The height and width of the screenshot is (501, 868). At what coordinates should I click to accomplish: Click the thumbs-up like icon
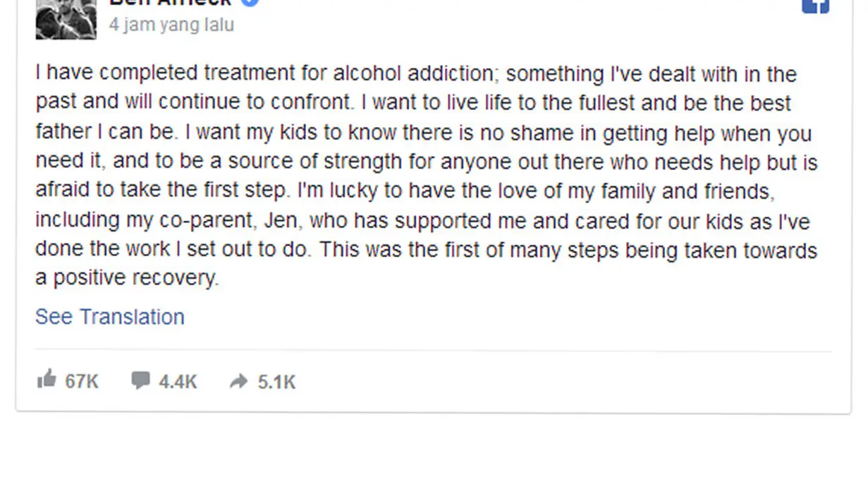(47, 380)
